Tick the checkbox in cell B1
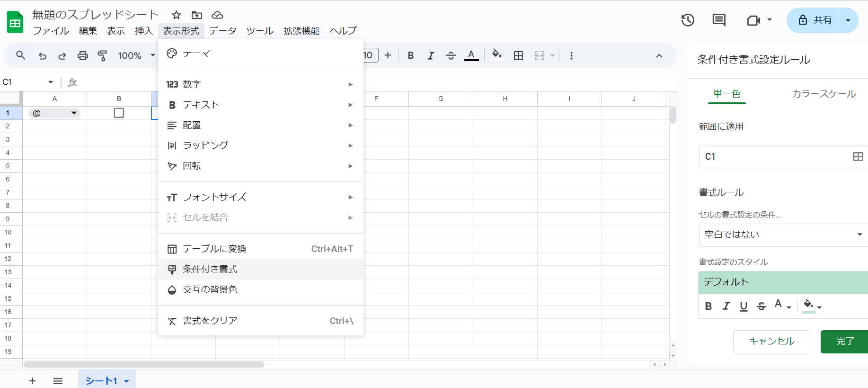The height and width of the screenshot is (388, 868). 119,113
